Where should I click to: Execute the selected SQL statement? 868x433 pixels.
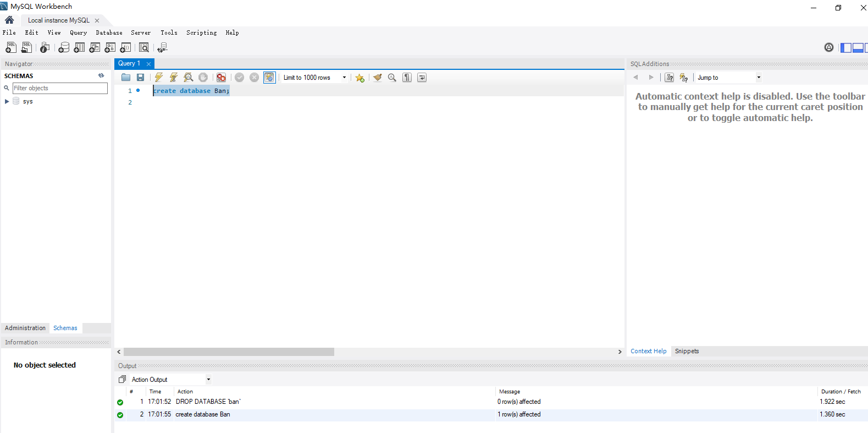(159, 78)
